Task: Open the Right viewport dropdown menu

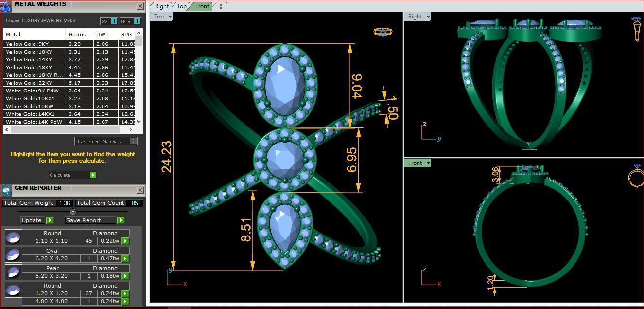Action: (x=428, y=17)
